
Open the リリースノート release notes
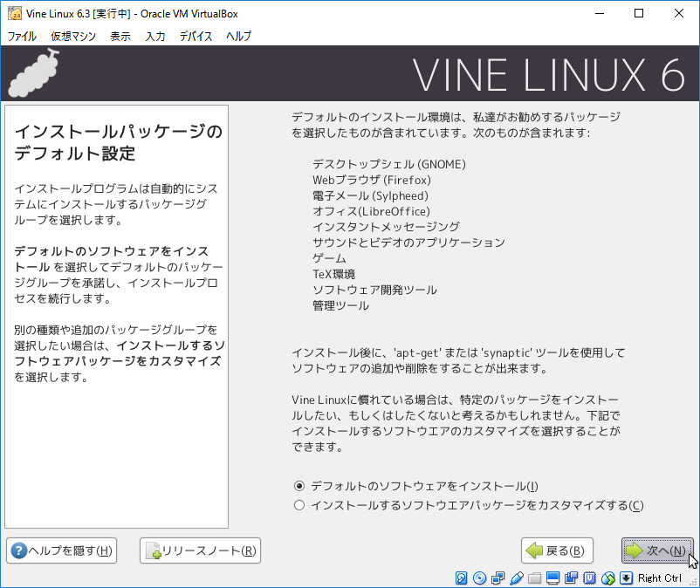tap(200, 550)
